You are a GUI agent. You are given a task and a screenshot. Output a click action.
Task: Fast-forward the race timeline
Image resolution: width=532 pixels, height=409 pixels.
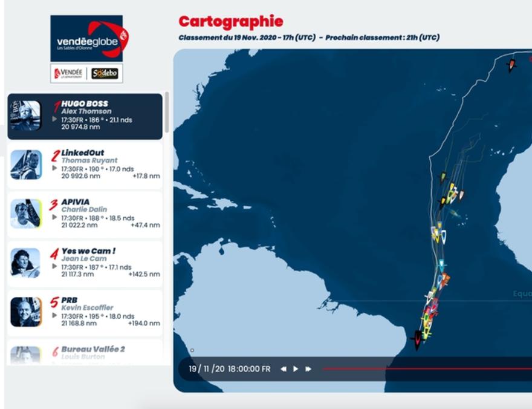tap(308, 369)
